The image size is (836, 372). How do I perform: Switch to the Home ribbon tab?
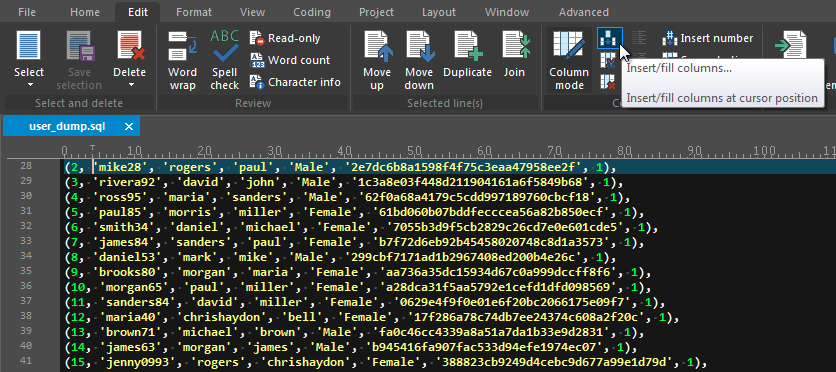[x=85, y=12]
